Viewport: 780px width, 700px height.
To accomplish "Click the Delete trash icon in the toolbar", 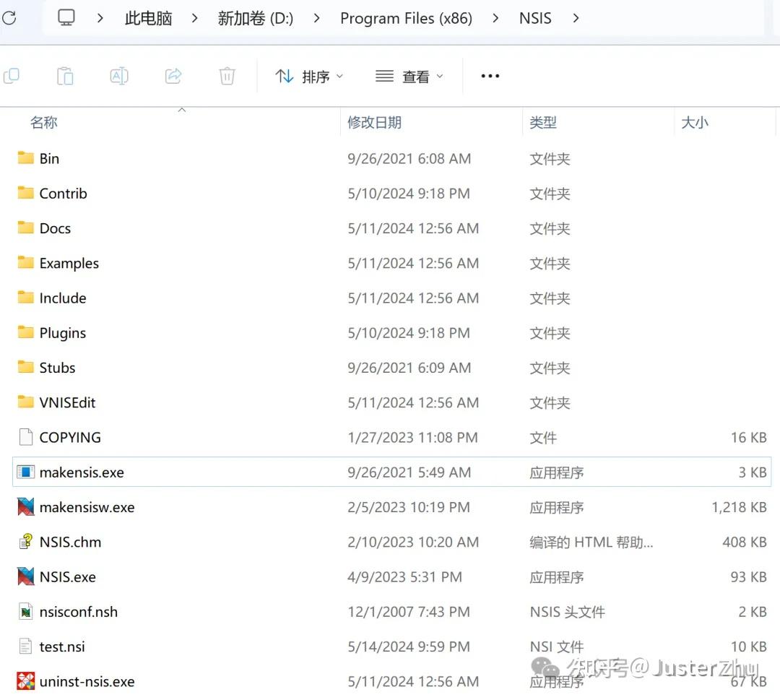I will [x=227, y=75].
